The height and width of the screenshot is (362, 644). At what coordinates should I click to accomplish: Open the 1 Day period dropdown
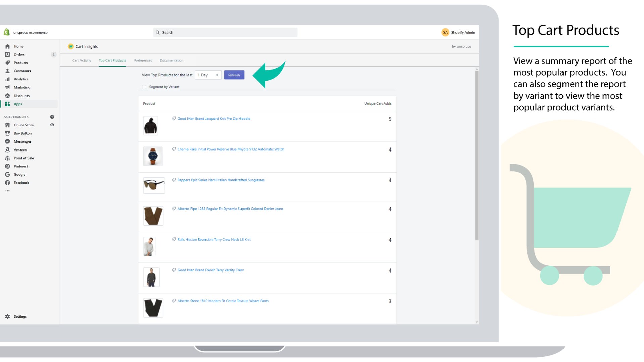point(208,75)
